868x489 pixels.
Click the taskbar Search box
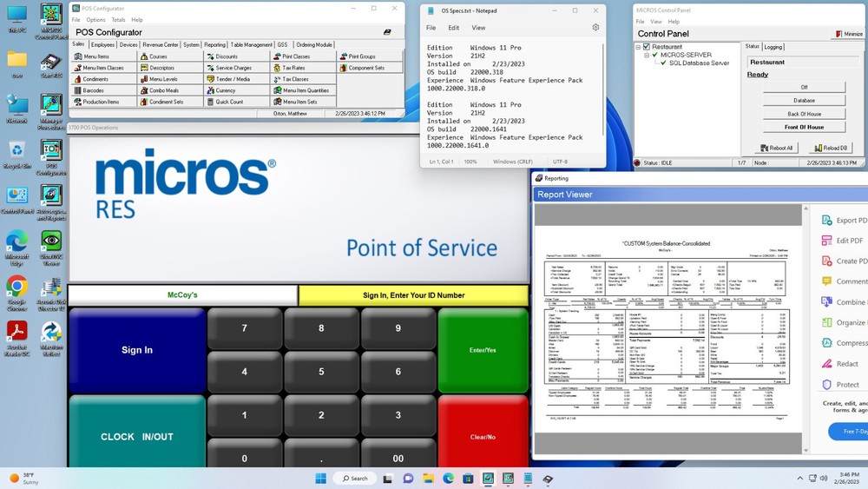pos(355,479)
